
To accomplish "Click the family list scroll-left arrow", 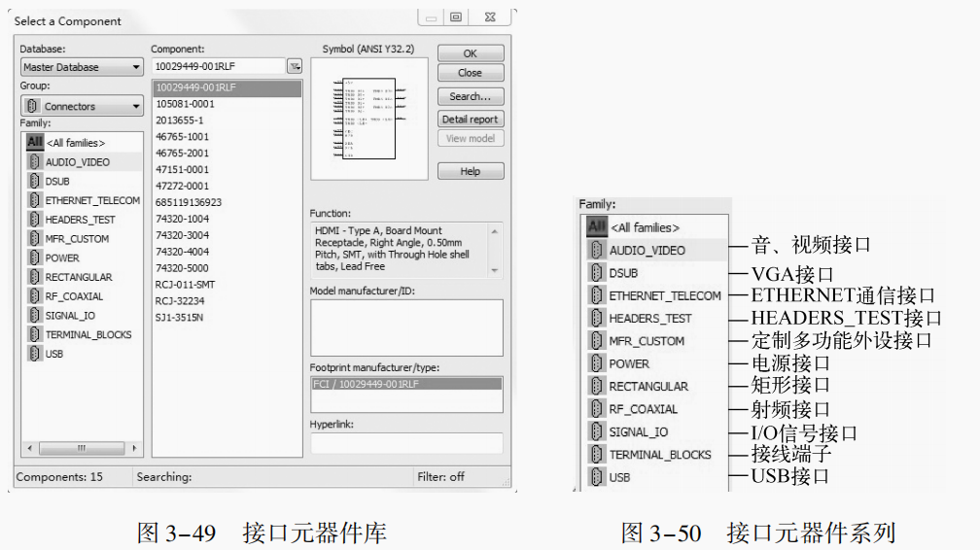I will tap(29, 448).
